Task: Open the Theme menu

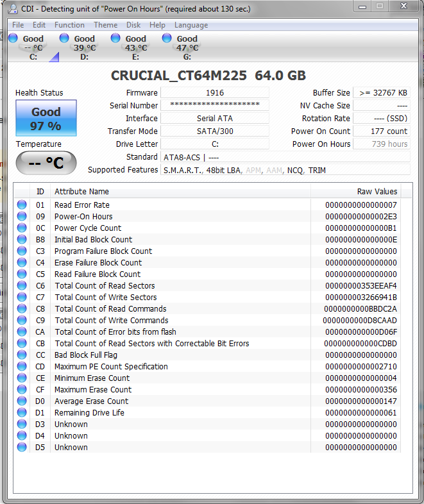Action: point(105,25)
